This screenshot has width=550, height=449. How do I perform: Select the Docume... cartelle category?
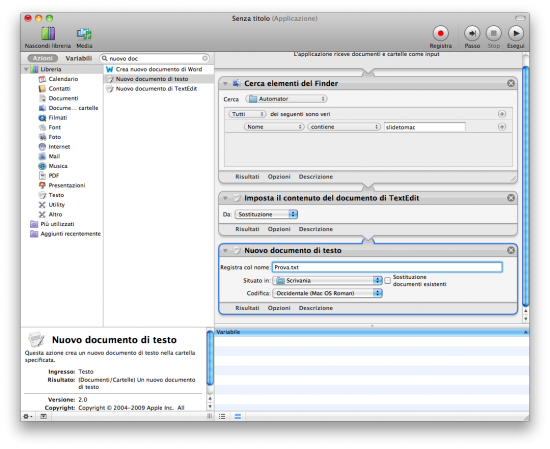73,108
